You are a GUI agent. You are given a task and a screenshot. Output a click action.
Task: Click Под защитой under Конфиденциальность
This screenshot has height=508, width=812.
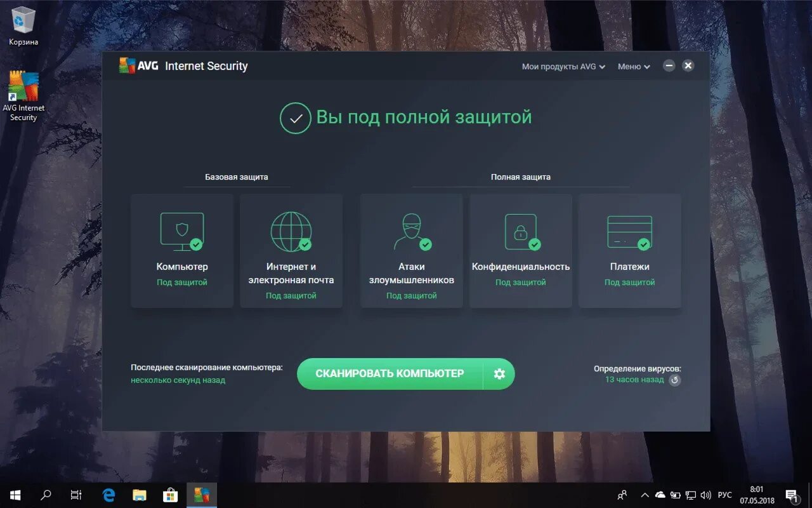click(521, 283)
